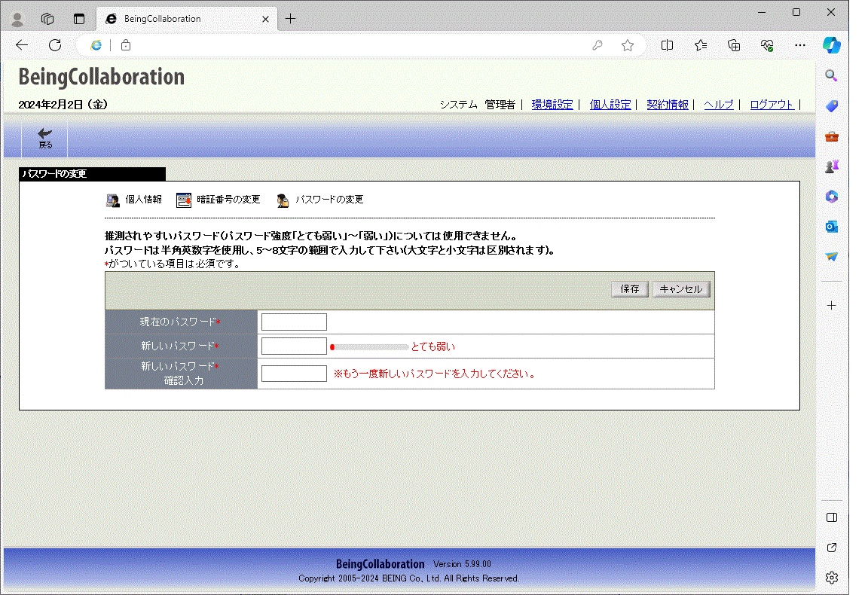Open password key icon in address bar
868x595 pixels.
pos(598,45)
